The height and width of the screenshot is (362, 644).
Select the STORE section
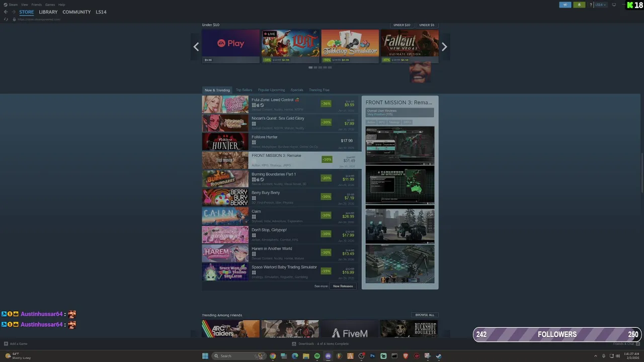[x=27, y=12]
